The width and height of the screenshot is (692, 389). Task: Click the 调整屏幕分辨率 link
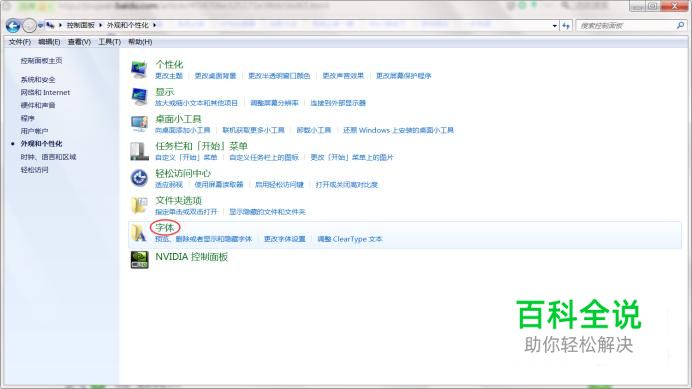click(x=274, y=103)
